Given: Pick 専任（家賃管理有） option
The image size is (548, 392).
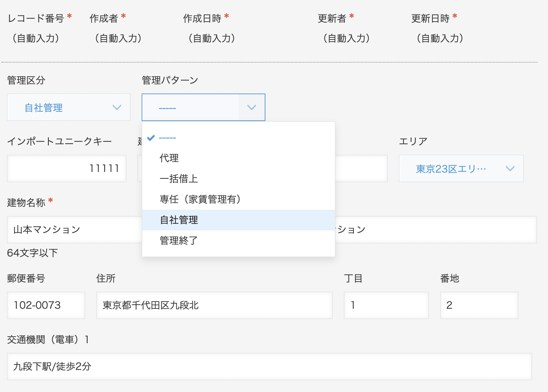Looking at the screenshot, I should [200, 199].
